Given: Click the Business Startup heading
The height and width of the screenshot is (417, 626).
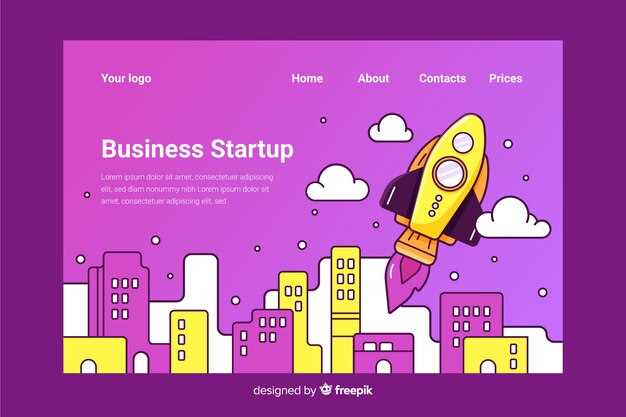Looking at the screenshot, I should tap(198, 149).
